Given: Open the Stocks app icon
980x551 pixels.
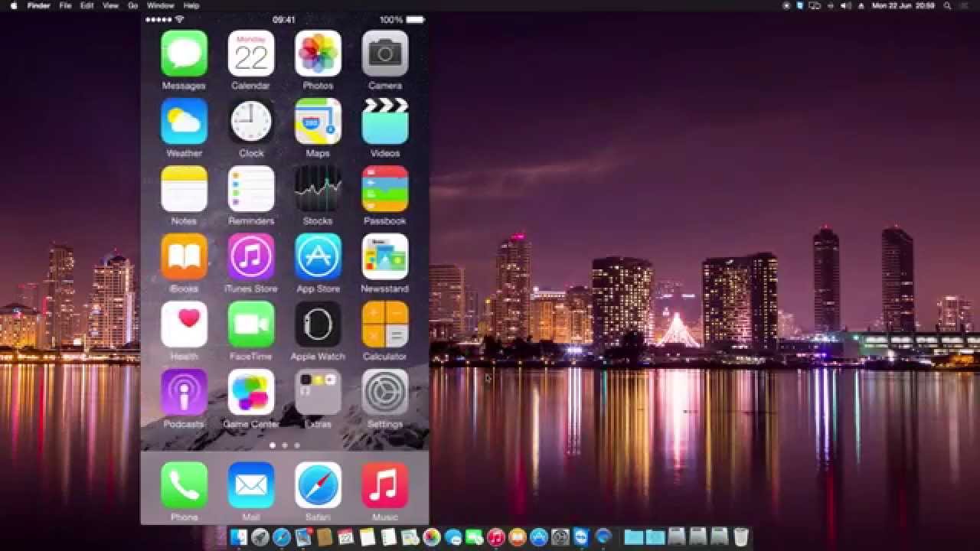Looking at the screenshot, I should (318, 188).
